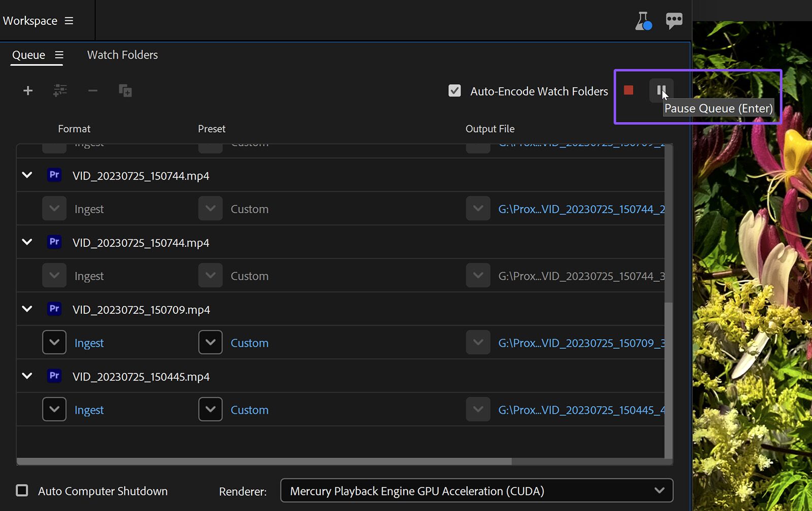812x511 pixels.
Task: Open the Workspace menu
Action: tap(69, 21)
